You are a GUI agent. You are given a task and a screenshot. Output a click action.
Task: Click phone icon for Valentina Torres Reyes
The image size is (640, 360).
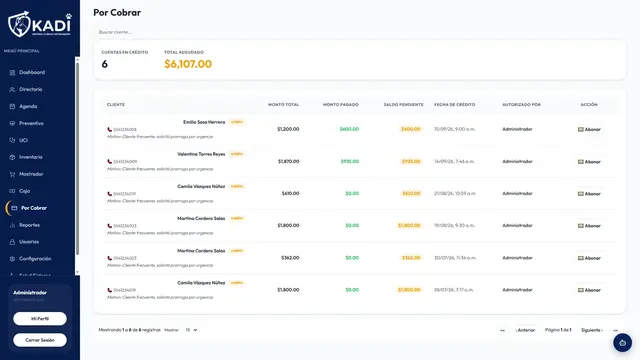[x=109, y=162]
